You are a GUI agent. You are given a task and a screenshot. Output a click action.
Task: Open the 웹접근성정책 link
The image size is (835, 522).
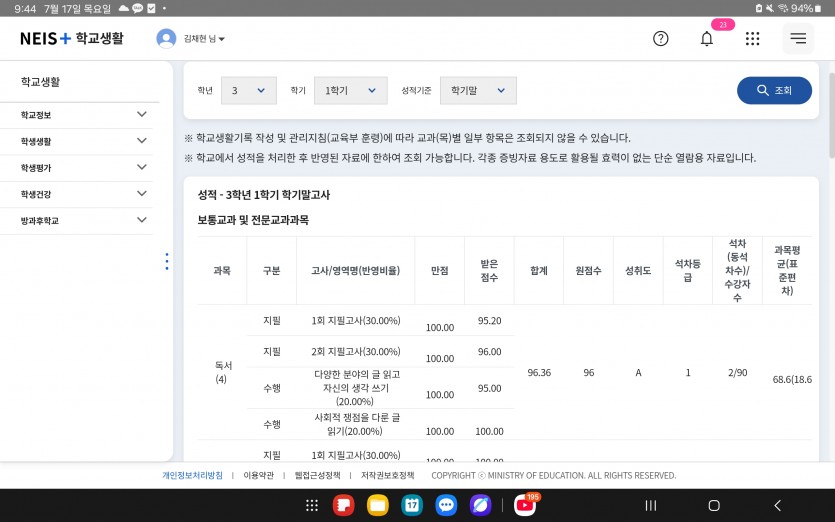click(x=317, y=475)
